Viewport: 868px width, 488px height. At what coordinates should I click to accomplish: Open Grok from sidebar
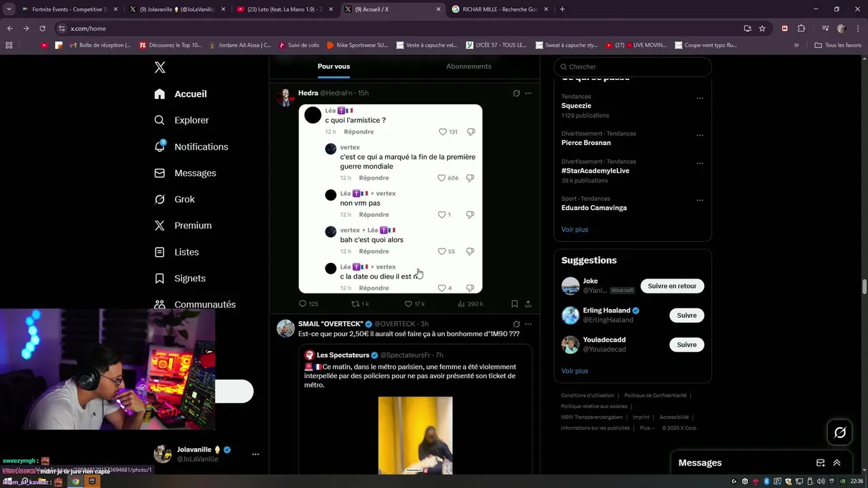[x=174, y=199]
